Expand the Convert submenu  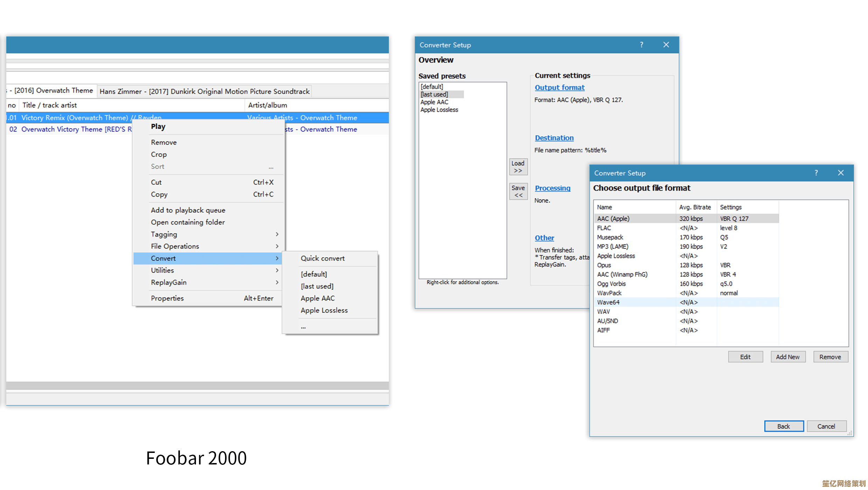click(x=208, y=258)
